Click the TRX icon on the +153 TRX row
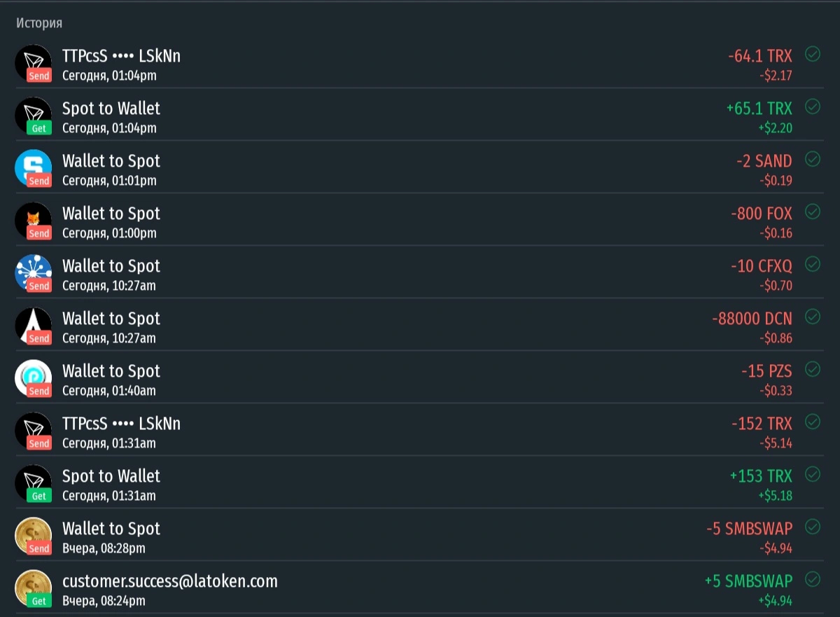Image resolution: width=840 pixels, height=617 pixels. click(33, 483)
